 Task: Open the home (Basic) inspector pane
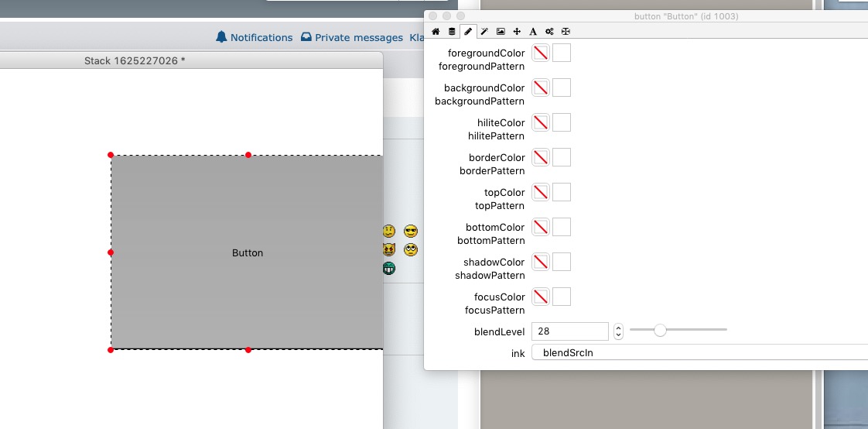[x=436, y=32]
